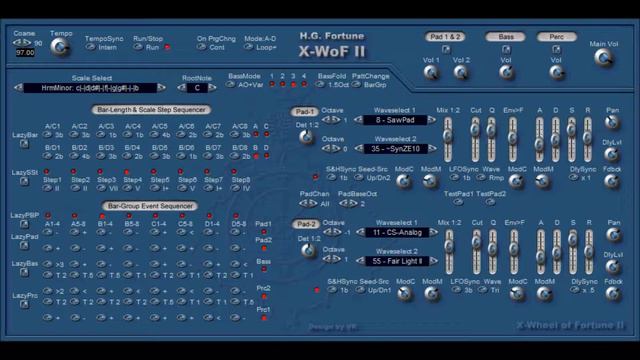Toggle checkbox under Bass label
The height and width of the screenshot is (360, 640).
(x=506, y=49)
